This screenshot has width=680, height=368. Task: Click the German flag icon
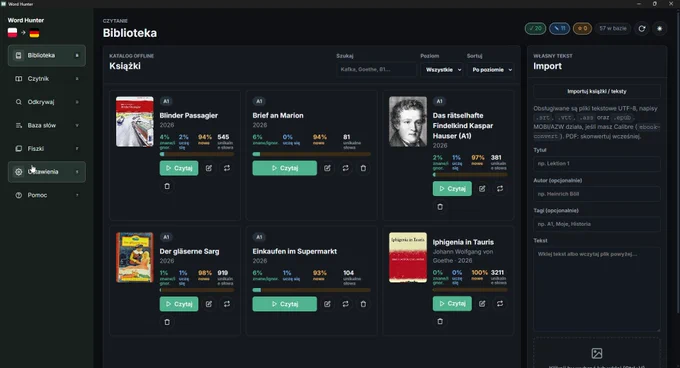point(34,33)
